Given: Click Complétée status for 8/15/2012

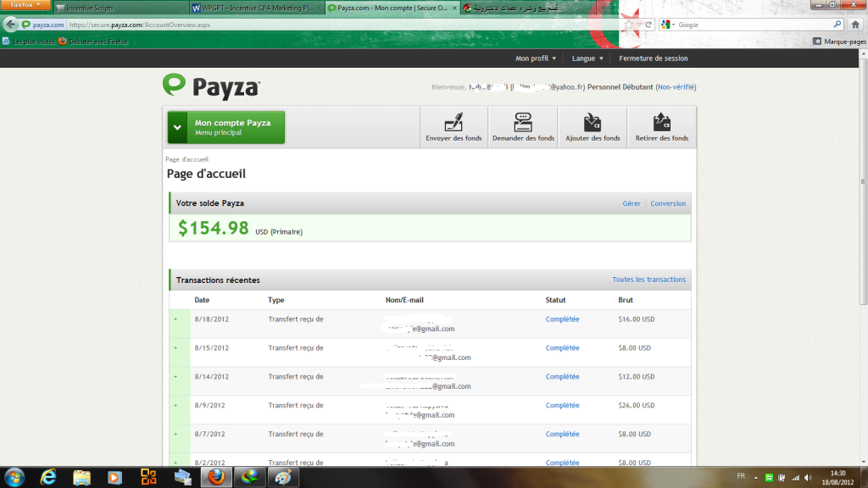Looking at the screenshot, I should [x=563, y=348].
